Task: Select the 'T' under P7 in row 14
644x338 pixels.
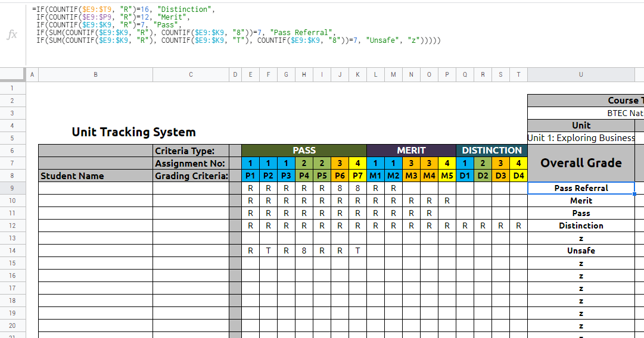Action: pos(357,251)
